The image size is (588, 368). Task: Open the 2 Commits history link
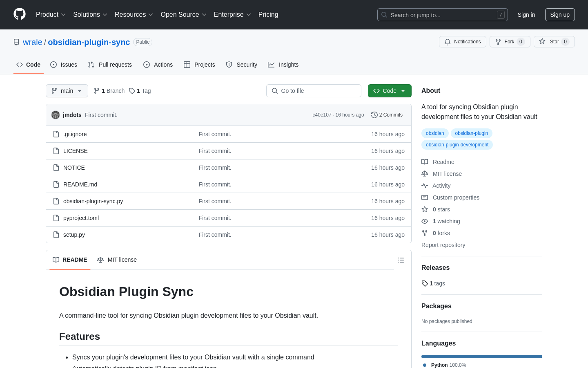(387, 115)
